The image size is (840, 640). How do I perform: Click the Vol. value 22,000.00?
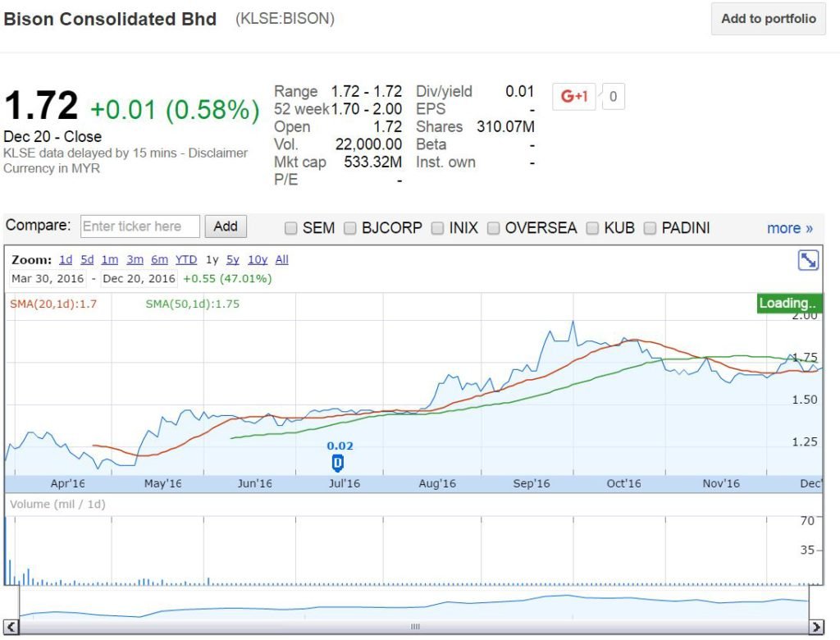[x=368, y=144]
